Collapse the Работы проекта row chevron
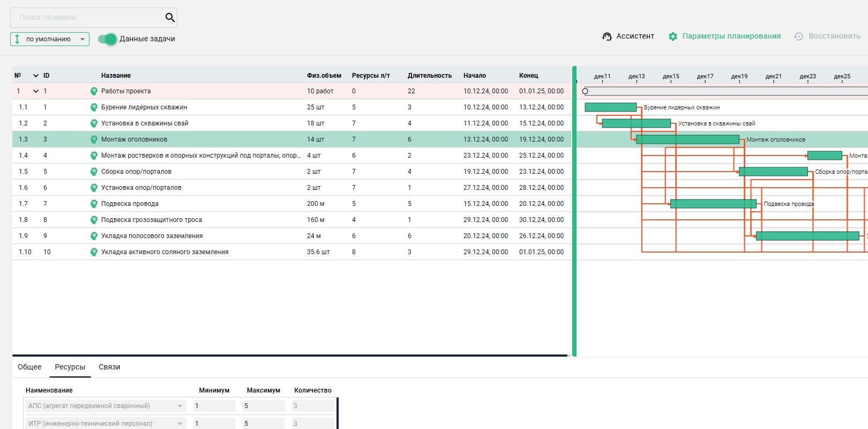The width and height of the screenshot is (868, 429). pyautogui.click(x=36, y=91)
